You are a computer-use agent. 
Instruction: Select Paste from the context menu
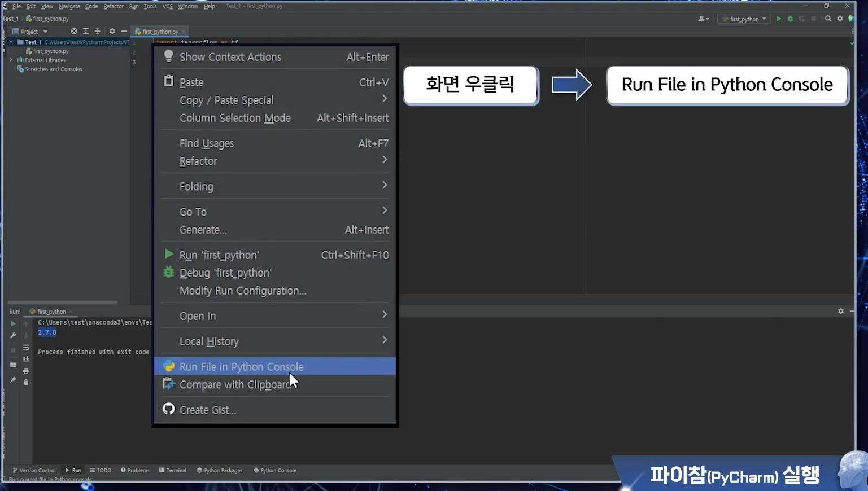[274, 82]
